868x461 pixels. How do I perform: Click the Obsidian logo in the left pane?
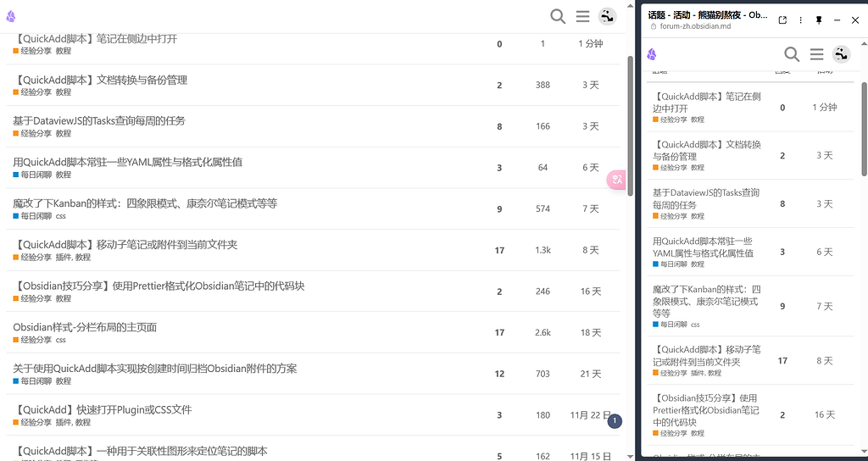(x=11, y=16)
